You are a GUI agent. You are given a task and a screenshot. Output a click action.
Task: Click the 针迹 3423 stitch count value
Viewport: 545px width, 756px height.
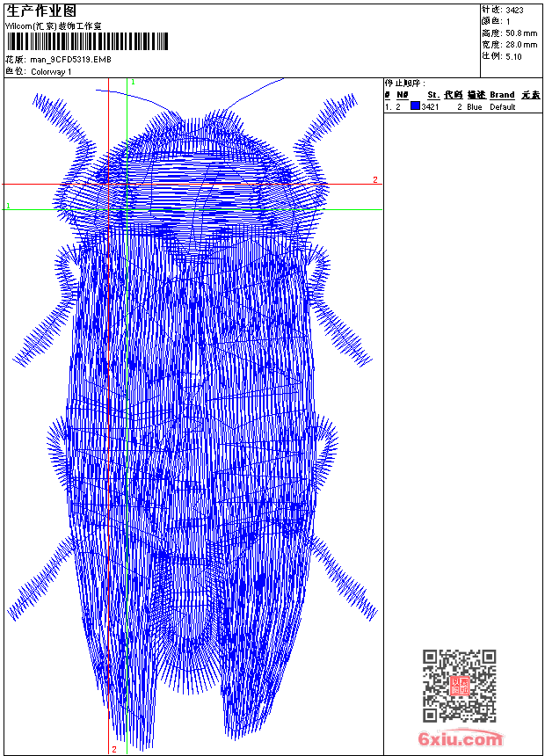coord(514,10)
